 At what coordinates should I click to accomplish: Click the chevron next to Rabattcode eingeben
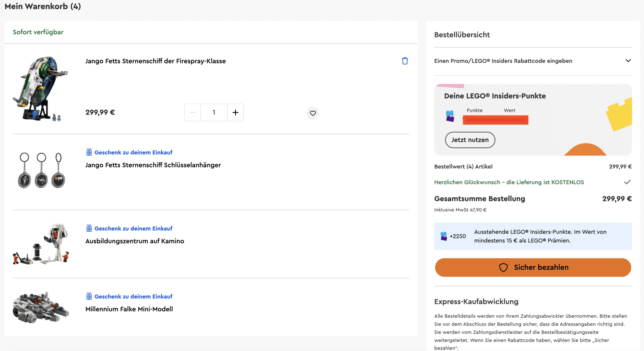click(628, 60)
